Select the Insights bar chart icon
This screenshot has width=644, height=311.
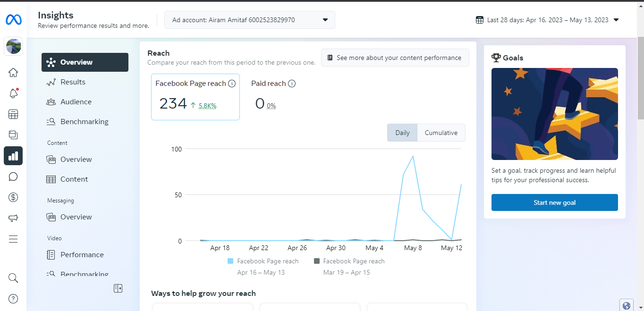[13, 156]
